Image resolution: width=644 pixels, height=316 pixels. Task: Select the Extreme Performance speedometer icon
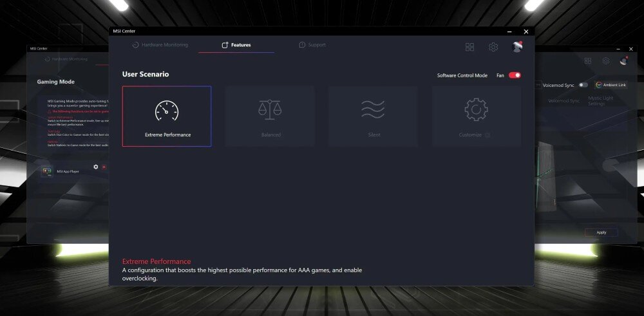[167, 111]
